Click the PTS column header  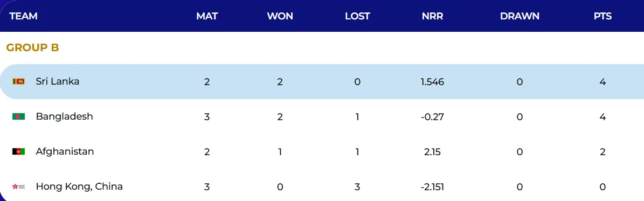point(603,16)
